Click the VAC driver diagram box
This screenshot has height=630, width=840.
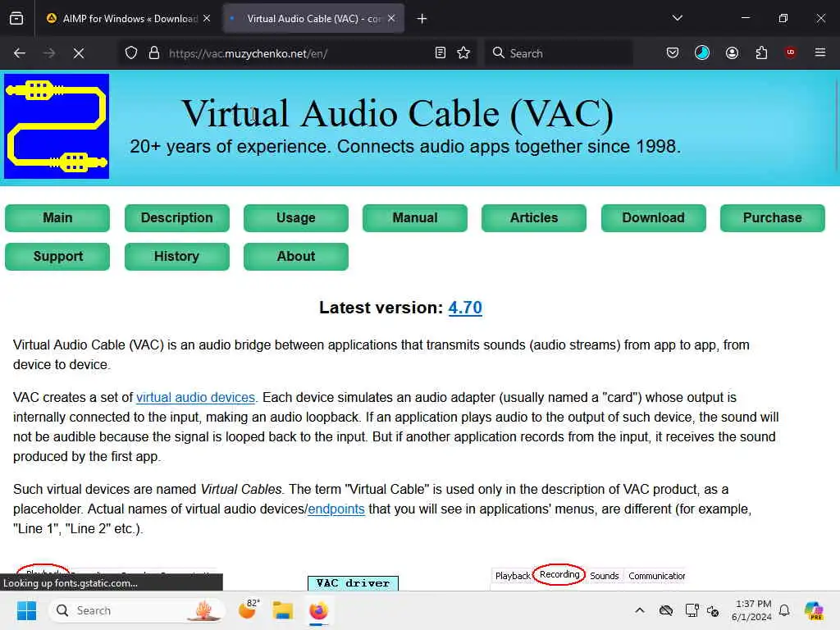pos(353,583)
